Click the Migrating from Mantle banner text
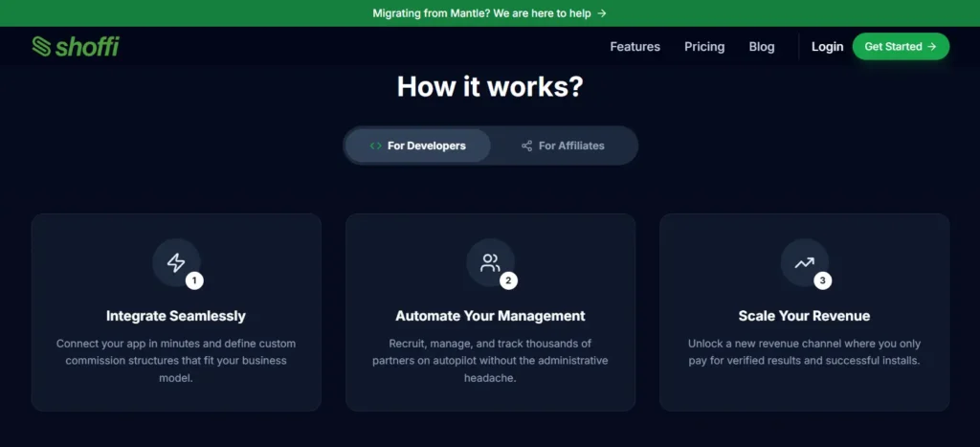Image resolution: width=980 pixels, height=447 pixels. click(x=481, y=13)
